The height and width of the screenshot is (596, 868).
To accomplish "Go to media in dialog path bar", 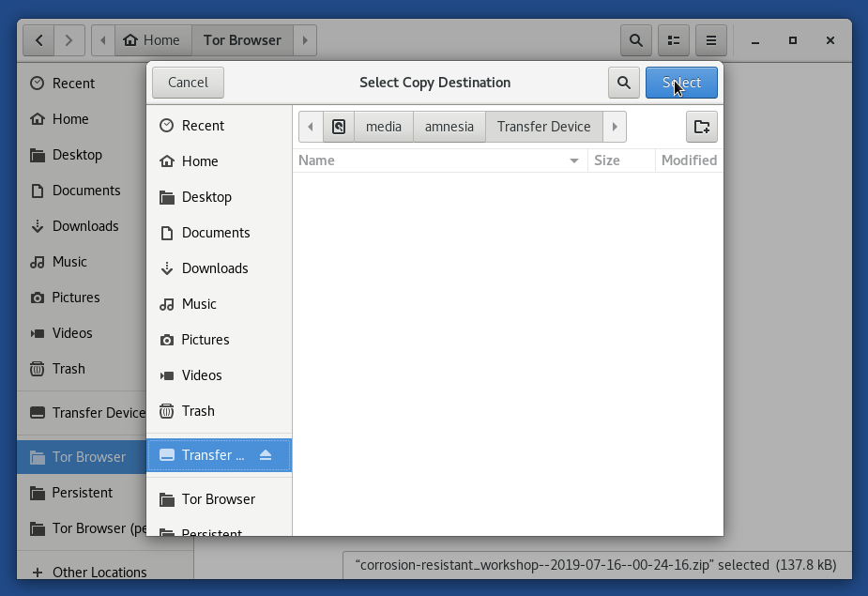I will pos(384,127).
